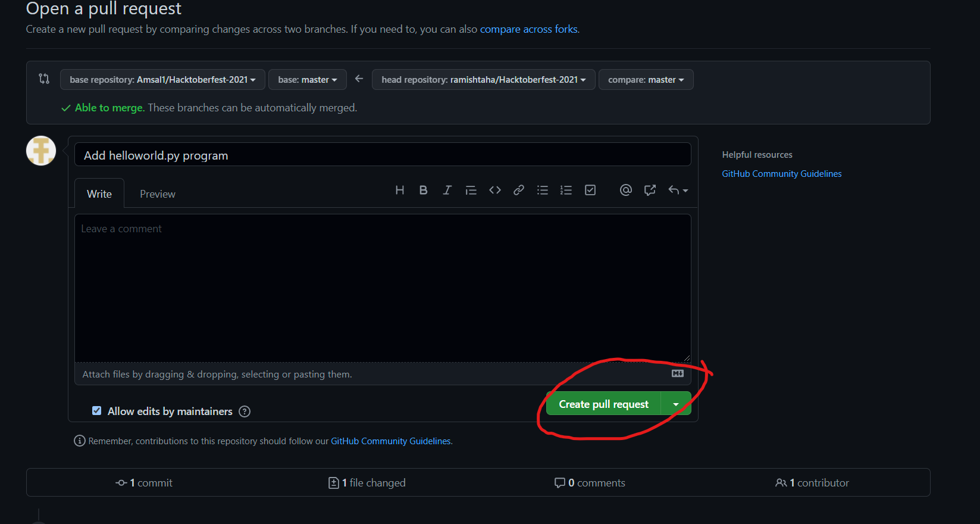View the 0 comments tab
The image size is (980, 524).
pos(590,482)
